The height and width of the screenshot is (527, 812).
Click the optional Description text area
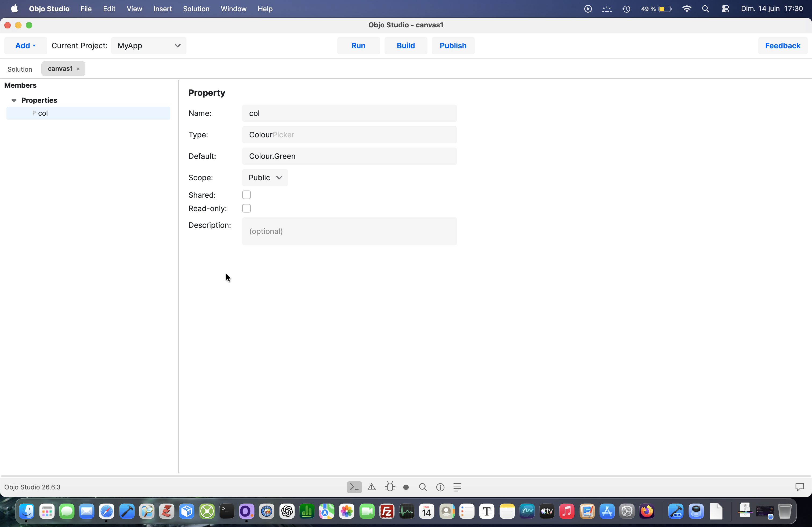[x=349, y=232]
